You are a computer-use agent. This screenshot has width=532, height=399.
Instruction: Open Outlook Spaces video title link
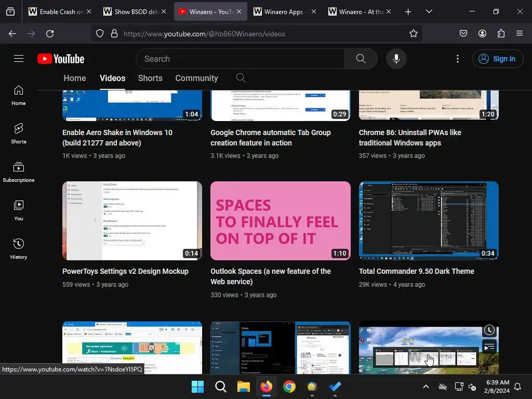pyautogui.click(x=270, y=276)
